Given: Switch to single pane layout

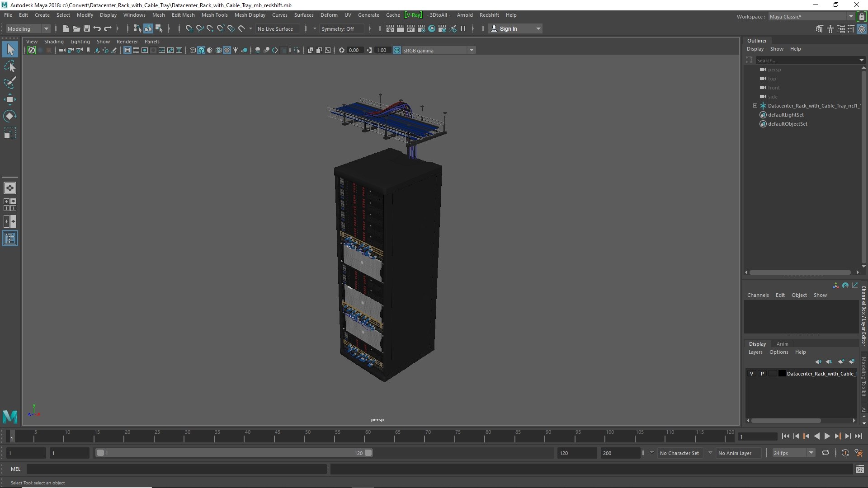Looking at the screenshot, I should 10,188.
